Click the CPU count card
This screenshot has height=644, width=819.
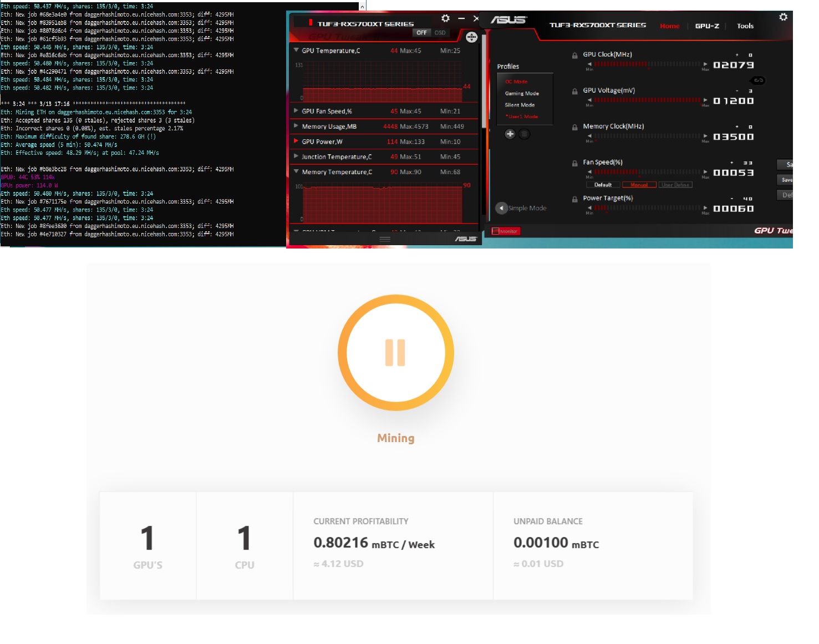(x=245, y=546)
